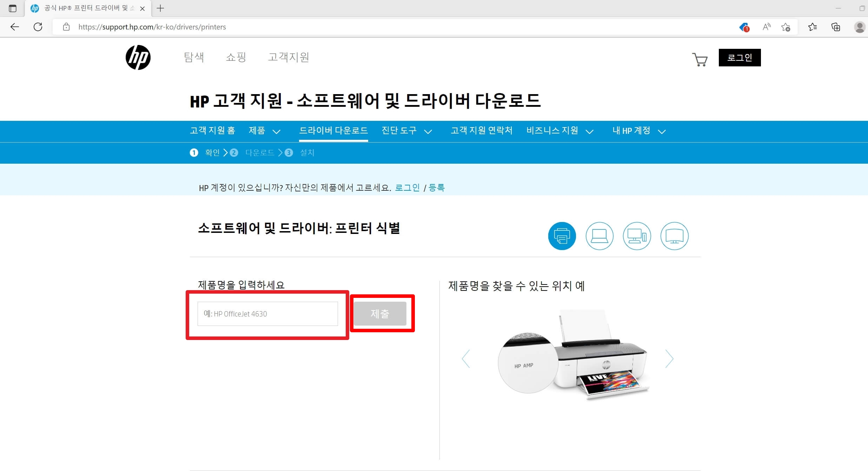The width and height of the screenshot is (868, 471).
Task: Open the shopping cart icon
Action: click(x=700, y=59)
